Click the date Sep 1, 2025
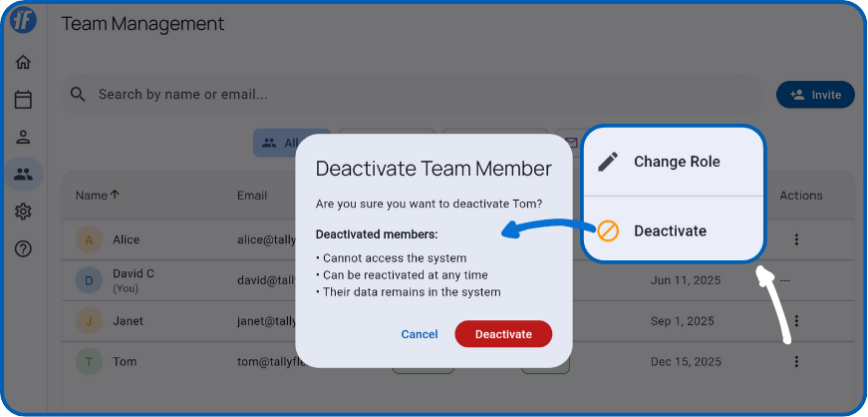This screenshot has height=417, width=868. tap(682, 320)
